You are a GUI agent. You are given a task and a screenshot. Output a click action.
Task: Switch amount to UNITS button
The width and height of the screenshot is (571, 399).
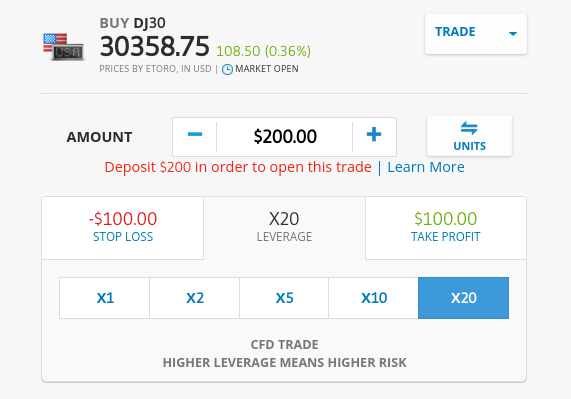click(x=469, y=136)
